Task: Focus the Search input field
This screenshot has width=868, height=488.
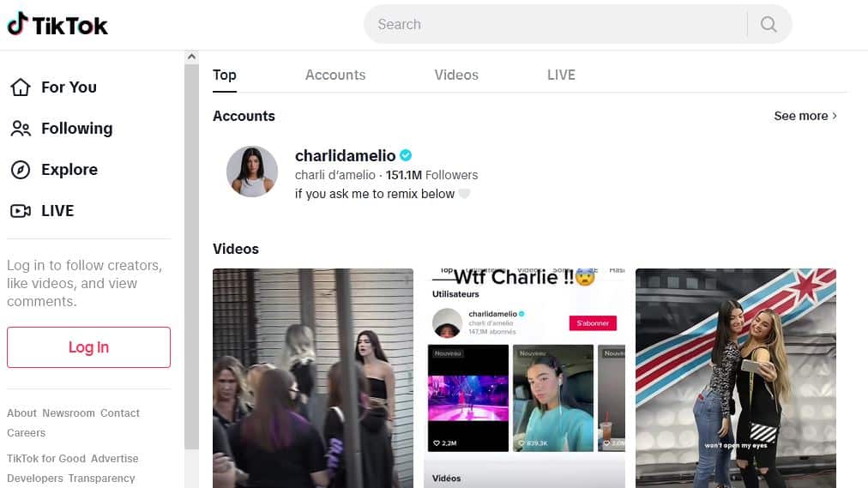Action: (x=555, y=24)
